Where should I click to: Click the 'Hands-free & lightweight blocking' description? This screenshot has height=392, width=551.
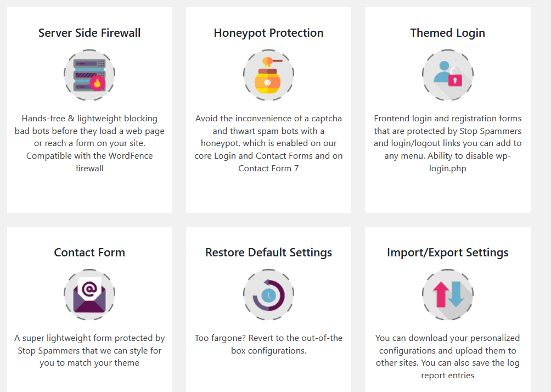[x=89, y=119]
